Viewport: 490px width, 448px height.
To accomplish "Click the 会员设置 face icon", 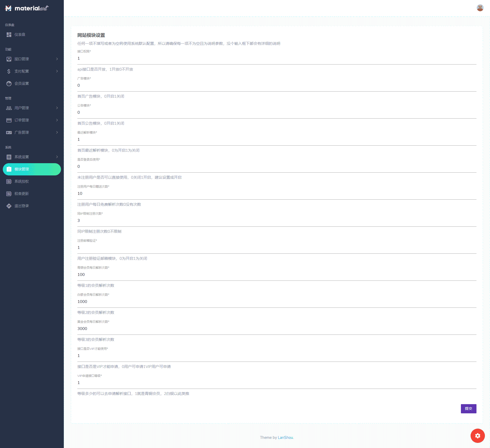I will tap(9, 84).
